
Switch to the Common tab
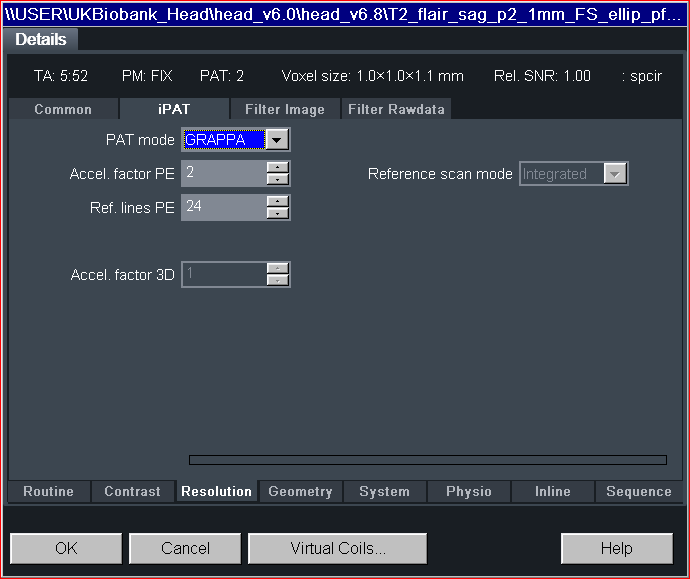[63, 110]
